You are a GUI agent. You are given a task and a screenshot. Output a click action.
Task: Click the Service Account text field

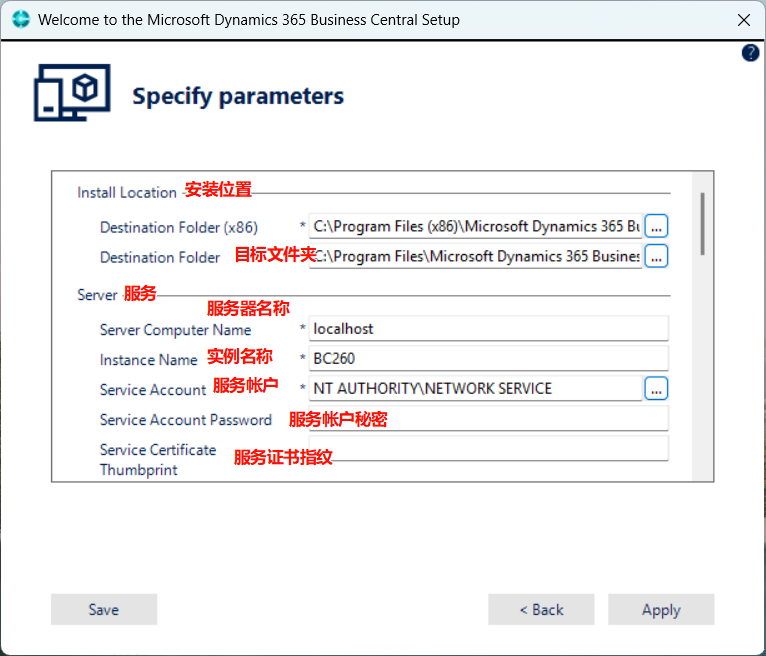(476, 389)
